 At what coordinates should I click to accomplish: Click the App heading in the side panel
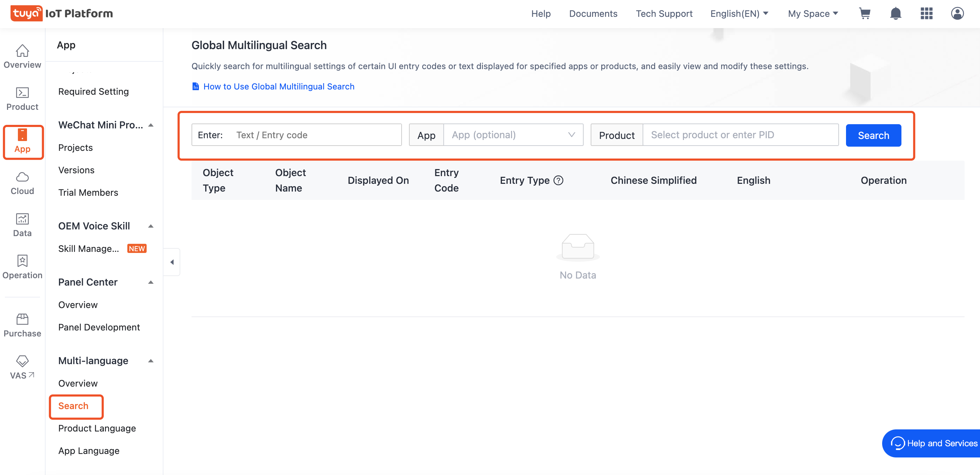click(x=66, y=45)
